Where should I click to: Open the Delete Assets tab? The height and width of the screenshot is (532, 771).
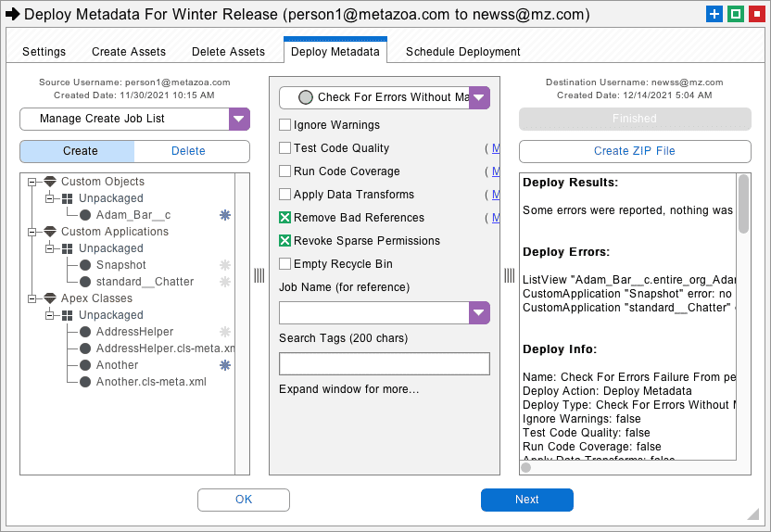click(228, 52)
